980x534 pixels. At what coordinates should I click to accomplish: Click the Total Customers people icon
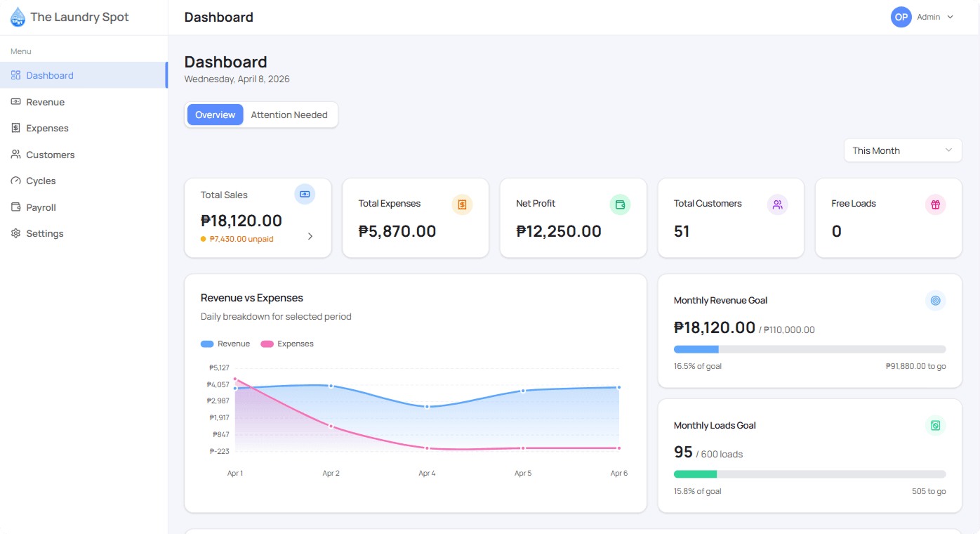[777, 204]
